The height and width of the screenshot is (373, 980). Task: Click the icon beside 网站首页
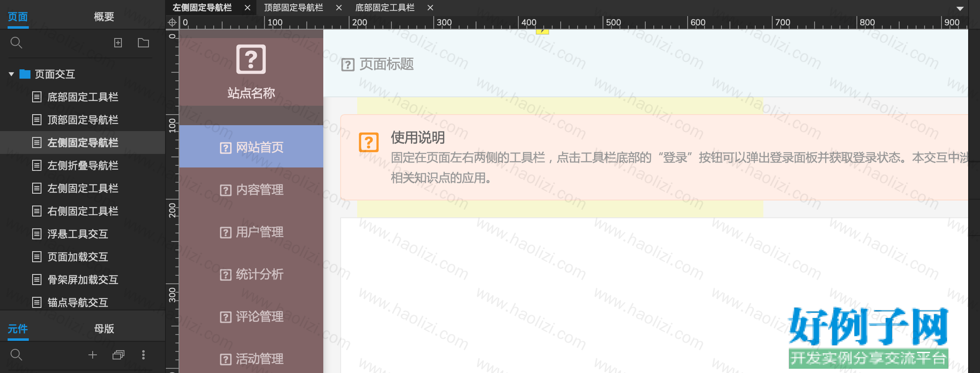[x=226, y=148]
